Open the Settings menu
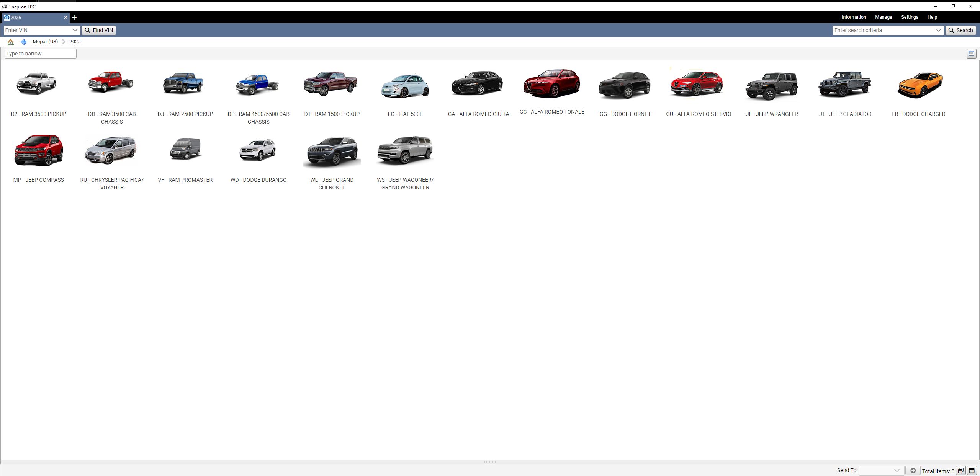 tap(910, 17)
